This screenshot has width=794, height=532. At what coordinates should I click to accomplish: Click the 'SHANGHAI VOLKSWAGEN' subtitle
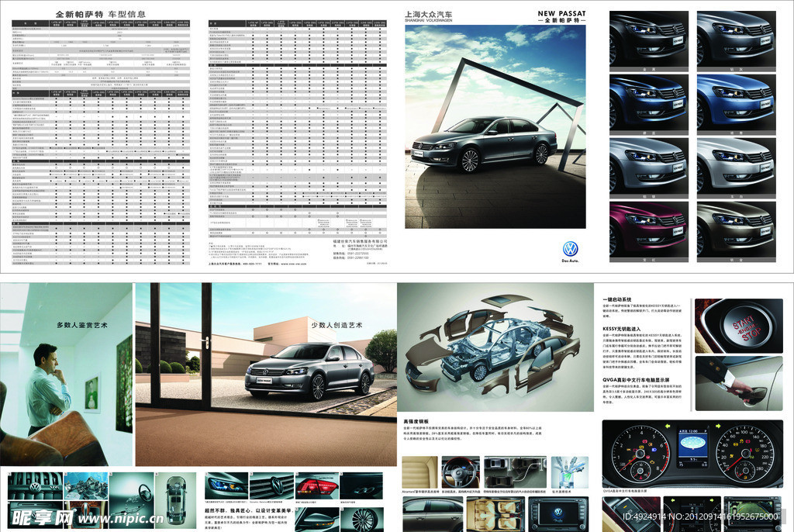[x=428, y=21]
